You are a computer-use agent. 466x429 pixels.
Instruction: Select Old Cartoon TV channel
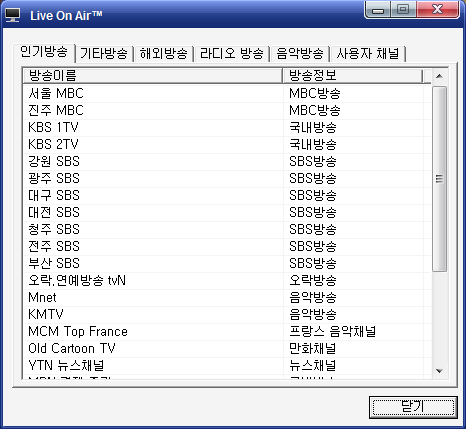(227, 349)
